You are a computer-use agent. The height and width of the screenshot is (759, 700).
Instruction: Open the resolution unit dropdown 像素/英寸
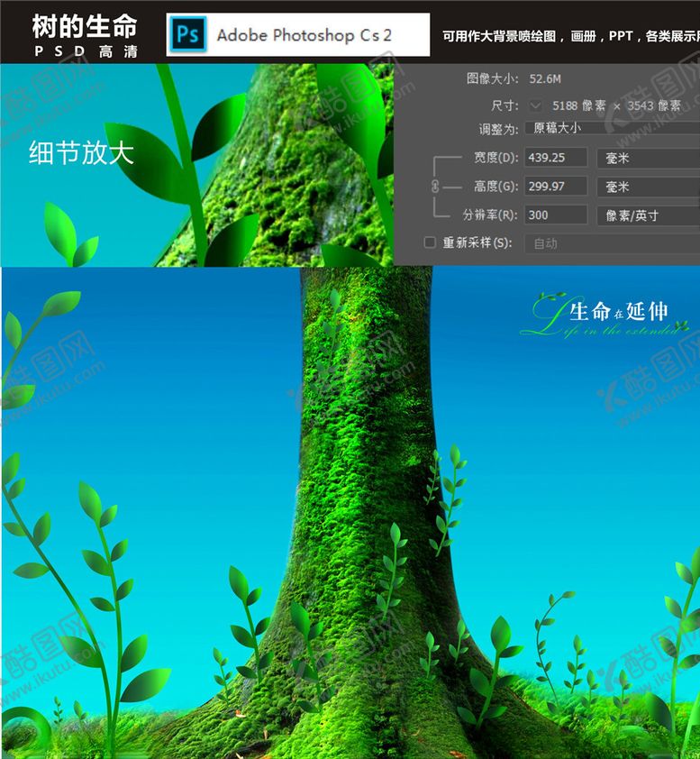647,215
